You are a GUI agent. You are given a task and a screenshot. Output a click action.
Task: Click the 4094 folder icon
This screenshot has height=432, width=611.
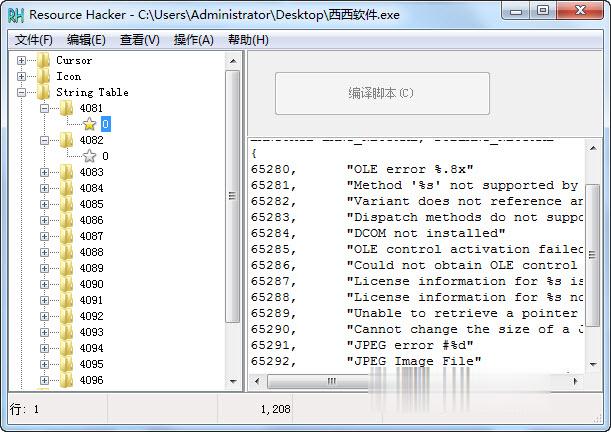pos(67,348)
